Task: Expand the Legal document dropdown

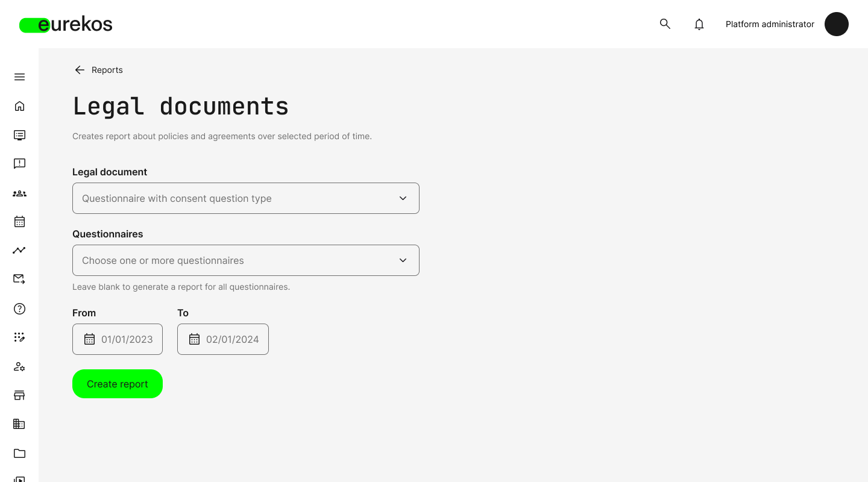Action: (246, 198)
